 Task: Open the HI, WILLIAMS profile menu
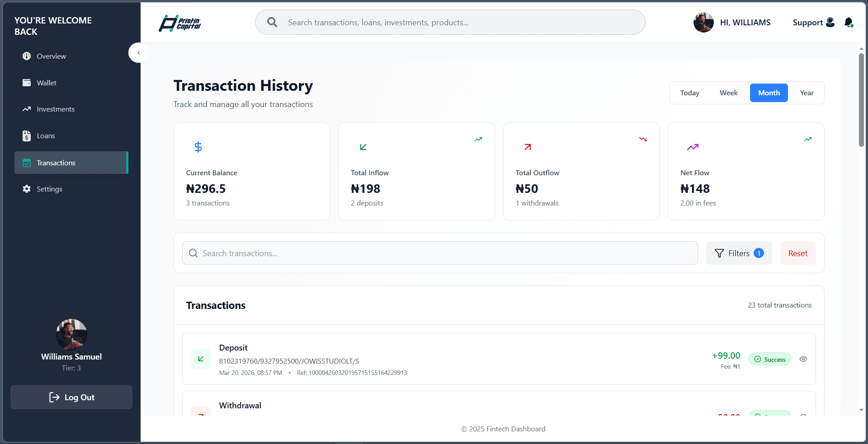pyautogui.click(x=732, y=22)
